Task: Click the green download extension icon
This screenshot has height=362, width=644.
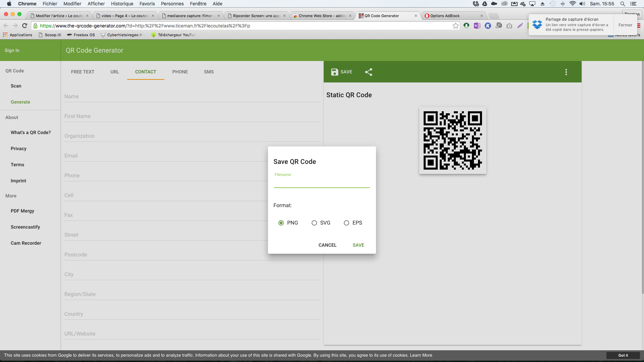Action: [466, 25]
